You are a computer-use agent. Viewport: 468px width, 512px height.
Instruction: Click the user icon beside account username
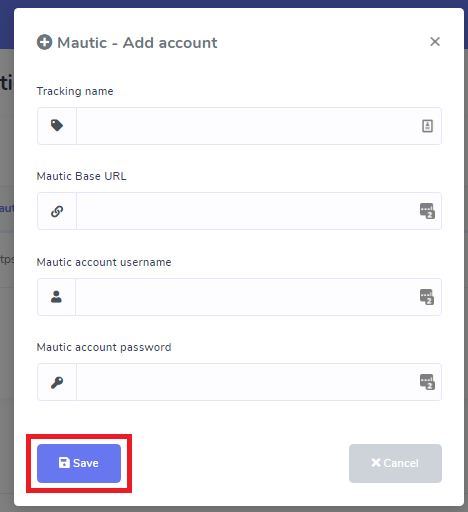tap(56, 297)
